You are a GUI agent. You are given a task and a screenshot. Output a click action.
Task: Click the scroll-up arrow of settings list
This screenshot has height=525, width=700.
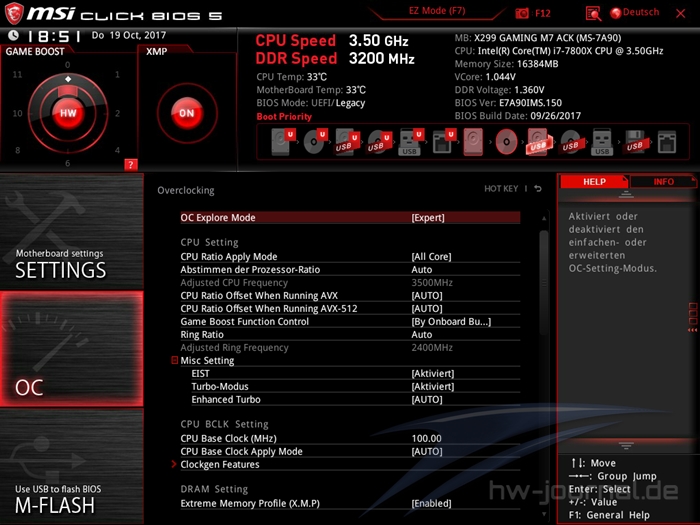pyautogui.click(x=544, y=218)
